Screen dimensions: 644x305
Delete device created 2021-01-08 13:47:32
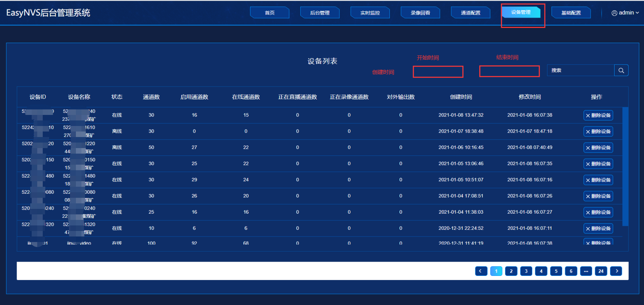(x=598, y=115)
